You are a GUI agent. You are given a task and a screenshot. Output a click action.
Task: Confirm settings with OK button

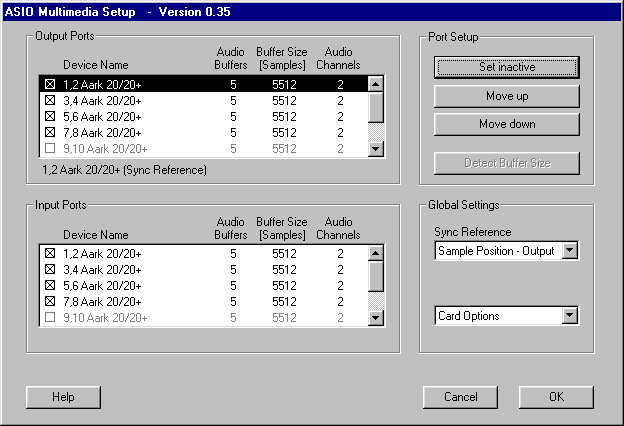556,397
